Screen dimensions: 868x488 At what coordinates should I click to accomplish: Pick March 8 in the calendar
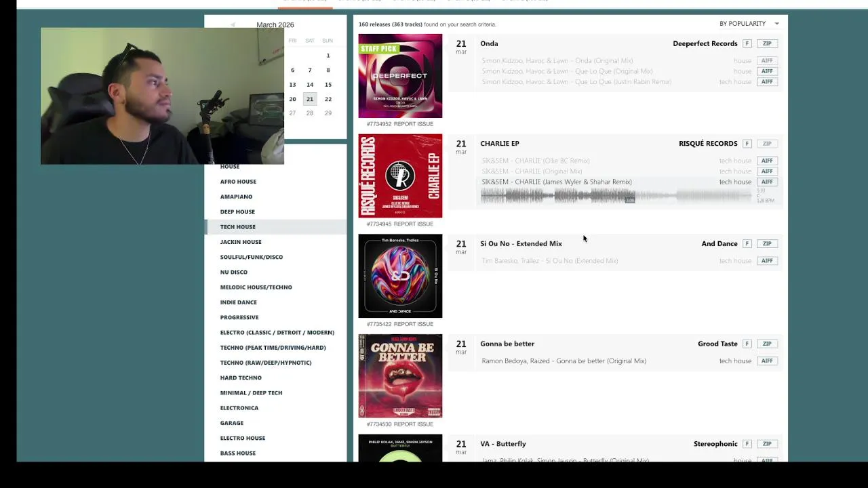pos(328,70)
